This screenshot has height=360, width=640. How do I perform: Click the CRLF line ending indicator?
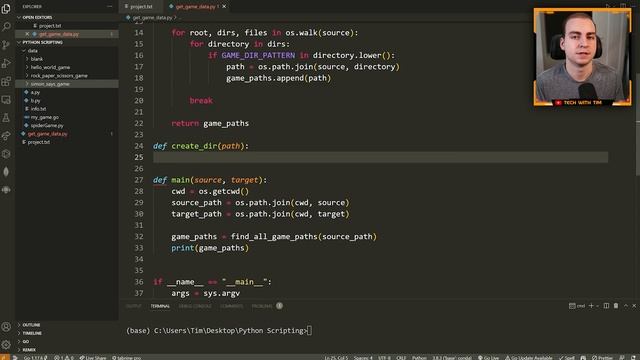[401, 358]
